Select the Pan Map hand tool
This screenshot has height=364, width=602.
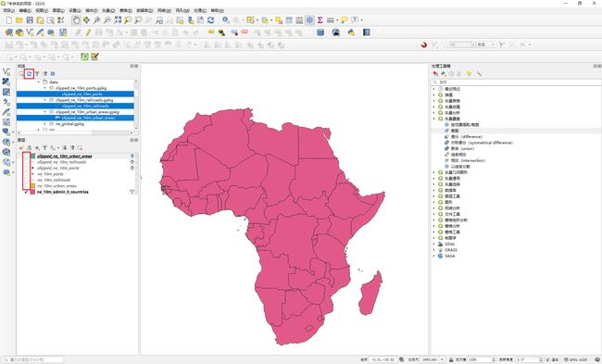[x=76, y=20]
